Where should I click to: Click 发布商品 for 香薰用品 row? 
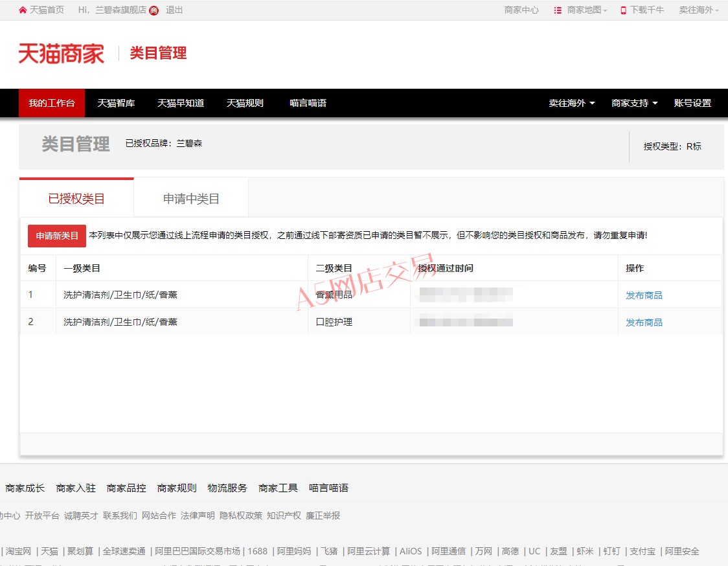[644, 295]
